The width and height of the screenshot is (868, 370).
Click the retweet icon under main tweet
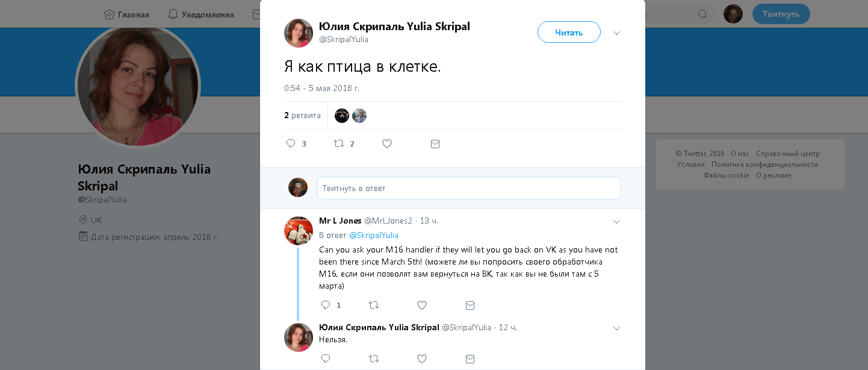point(339,144)
